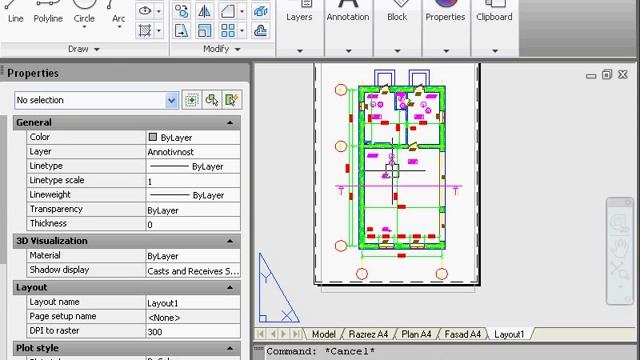This screenshot has width=640, height=360.
Task: Click in the Command line input
Action: tap(451, 351)
